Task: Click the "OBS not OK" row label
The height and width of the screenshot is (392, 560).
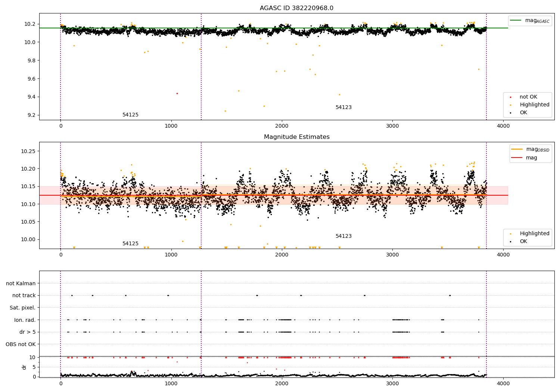Action: pyautogui.click(x=21, y=344)
